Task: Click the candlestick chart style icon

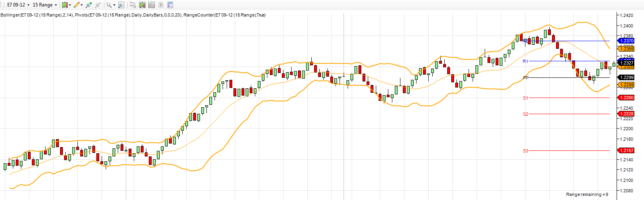Action: click(x=65, y=5)
